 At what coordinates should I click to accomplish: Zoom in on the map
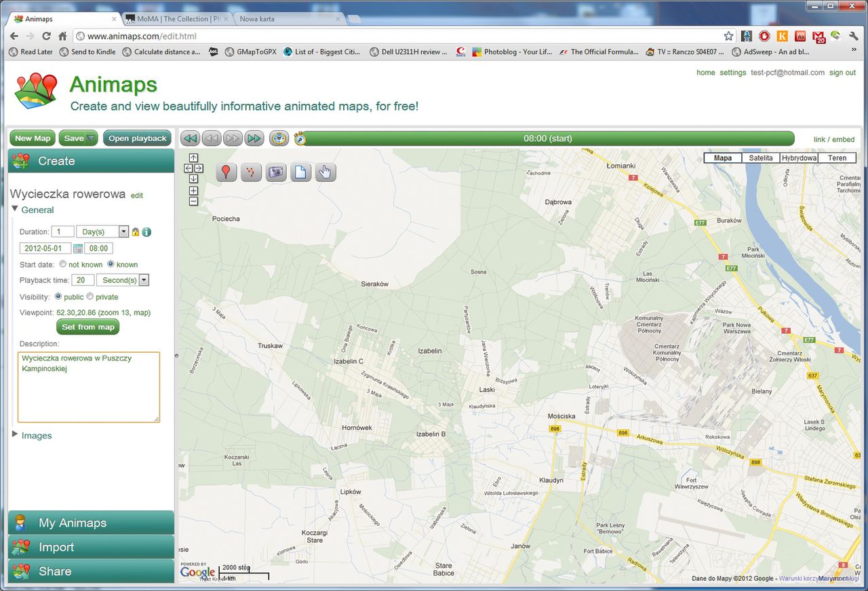tap(193, 191)
